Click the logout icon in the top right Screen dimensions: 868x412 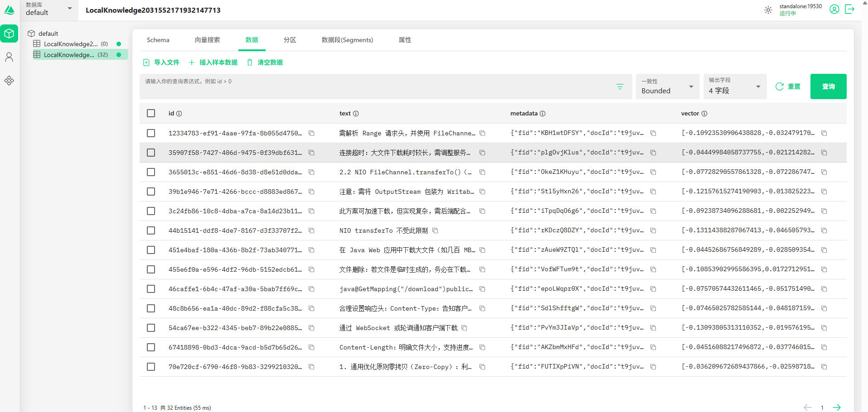click(x=850, y=9)
